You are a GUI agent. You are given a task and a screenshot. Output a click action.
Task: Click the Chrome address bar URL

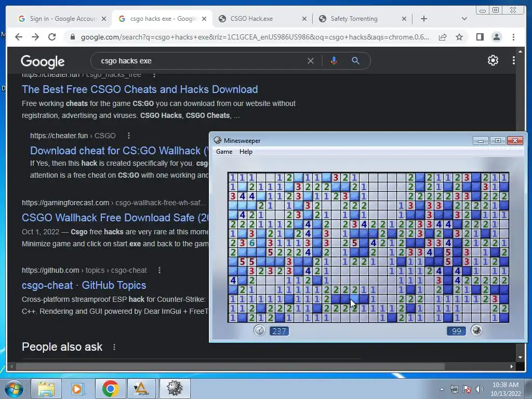click(255, 37)
